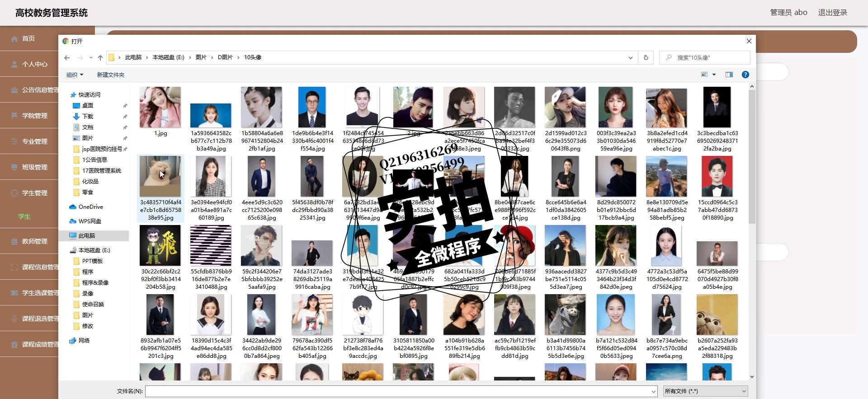Open 文档 in the navigation pane
The height and width of the screenshot is (399, 868).
coord(88,127)
